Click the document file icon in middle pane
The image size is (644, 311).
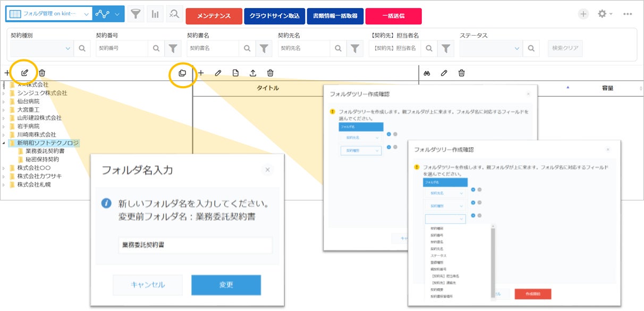[x=235, y=73]
